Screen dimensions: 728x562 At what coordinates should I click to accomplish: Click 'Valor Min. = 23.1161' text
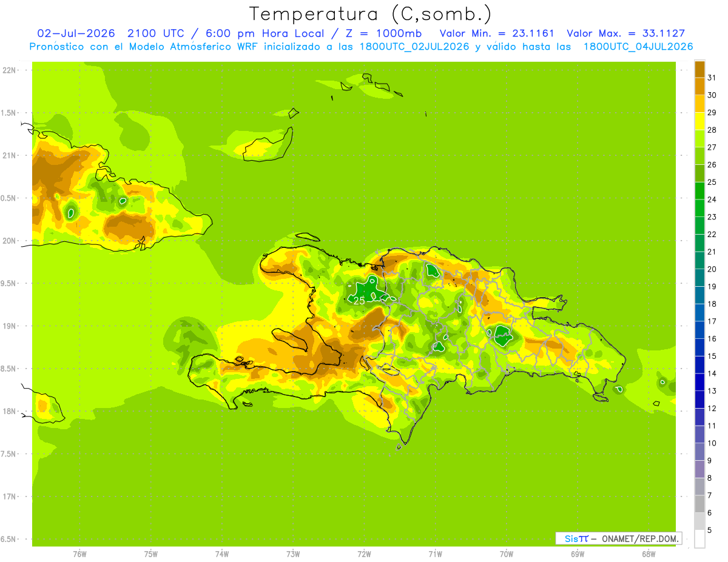(497, 33)
